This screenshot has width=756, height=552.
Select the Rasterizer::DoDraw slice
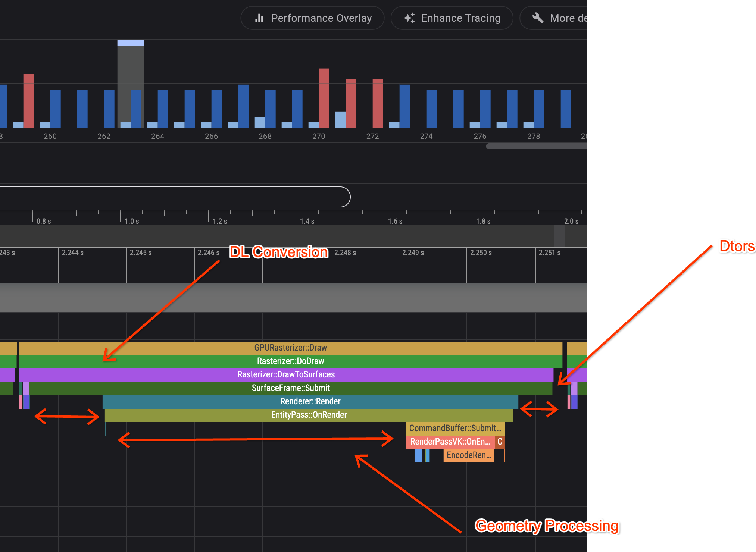tap(290, 361)
